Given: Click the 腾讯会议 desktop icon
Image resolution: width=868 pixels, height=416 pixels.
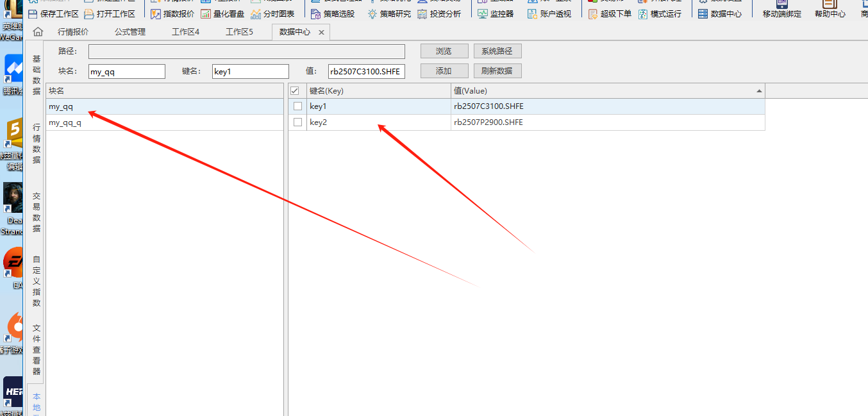Looking at the screenshot, I should point(13,75).
